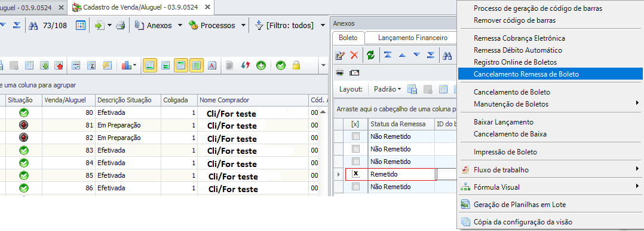Screen dimensions: 644x231
Task: Switch to the Lançamento Financeiro tab
Action: click(412, 38)
